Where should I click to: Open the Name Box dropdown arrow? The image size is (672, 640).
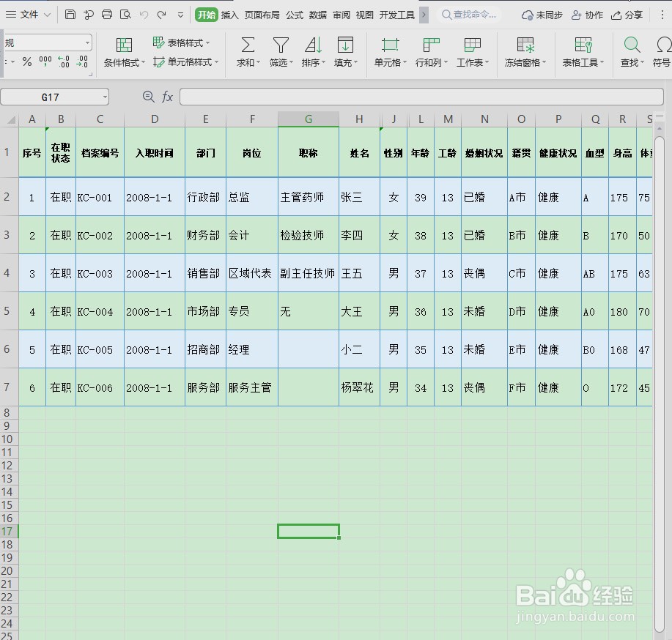[x=105, y=97]
